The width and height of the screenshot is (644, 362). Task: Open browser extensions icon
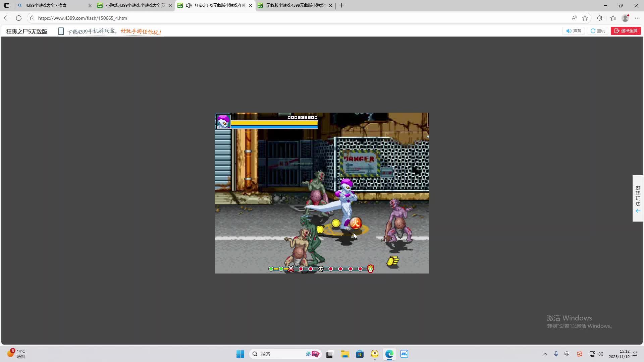[599, 18]
